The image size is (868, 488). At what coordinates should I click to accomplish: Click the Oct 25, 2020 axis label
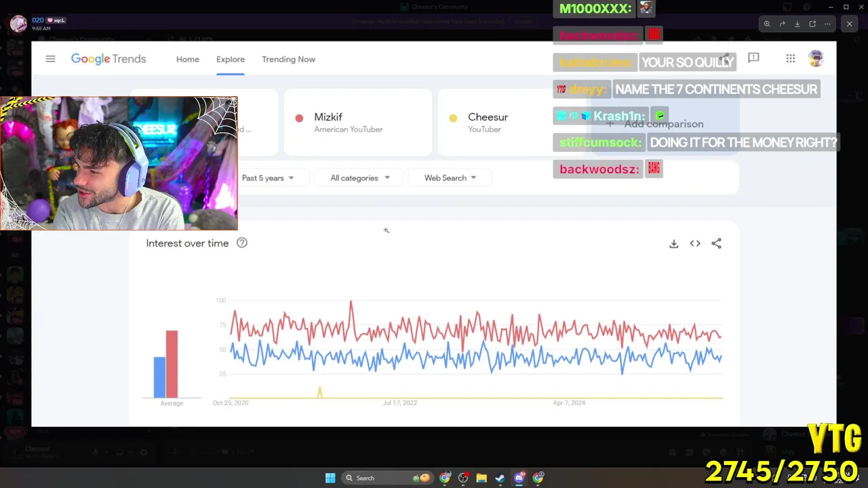(231, 403)
